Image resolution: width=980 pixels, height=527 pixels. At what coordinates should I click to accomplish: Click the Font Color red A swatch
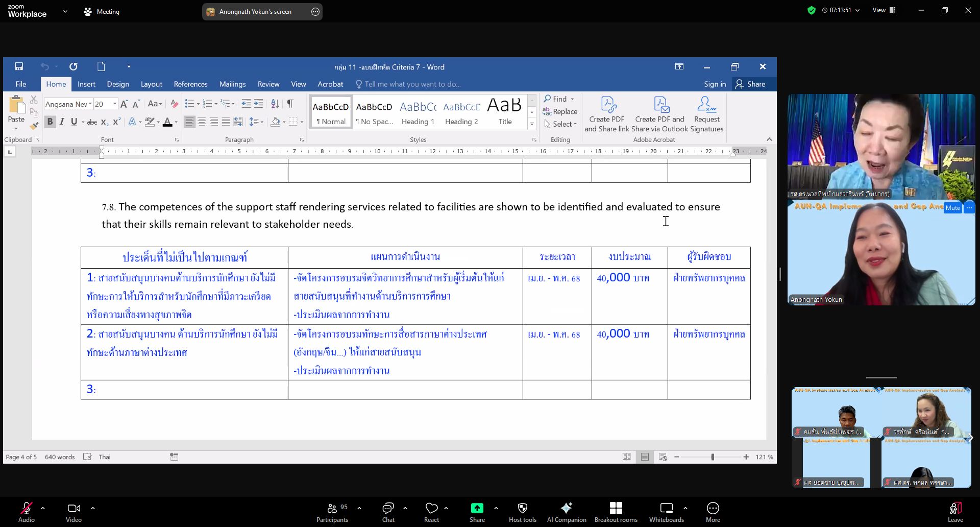point(167,122)
